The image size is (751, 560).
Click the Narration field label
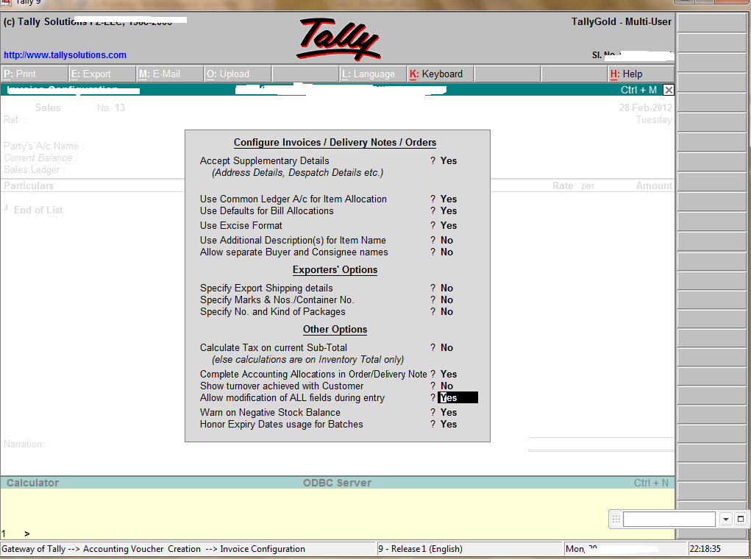click(24, 444)
